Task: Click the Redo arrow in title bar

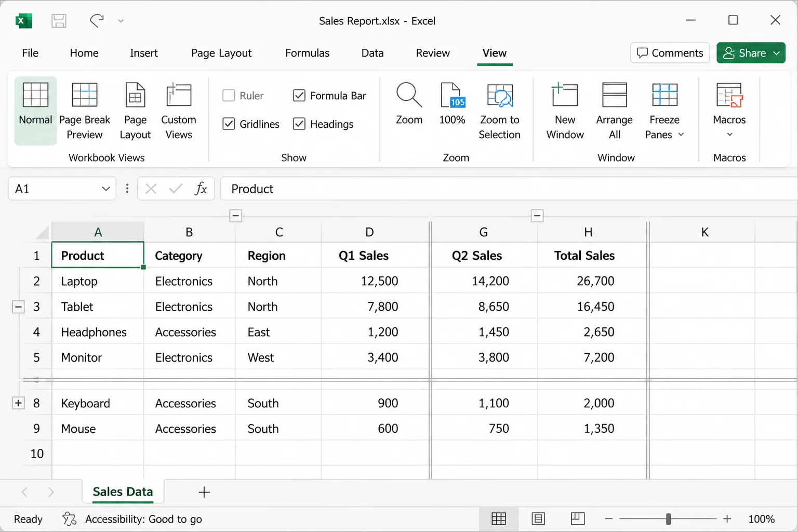Action: pyautogui.click(x=97, y=21)
